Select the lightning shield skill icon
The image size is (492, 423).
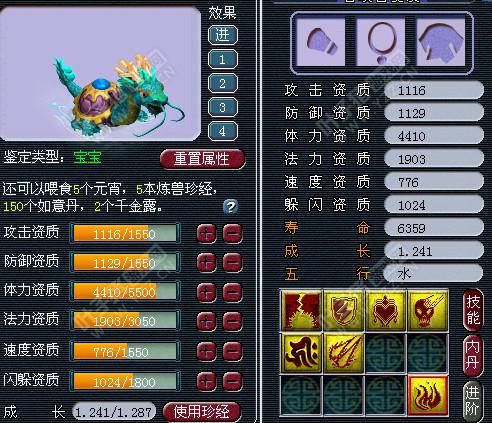point(344,311)
